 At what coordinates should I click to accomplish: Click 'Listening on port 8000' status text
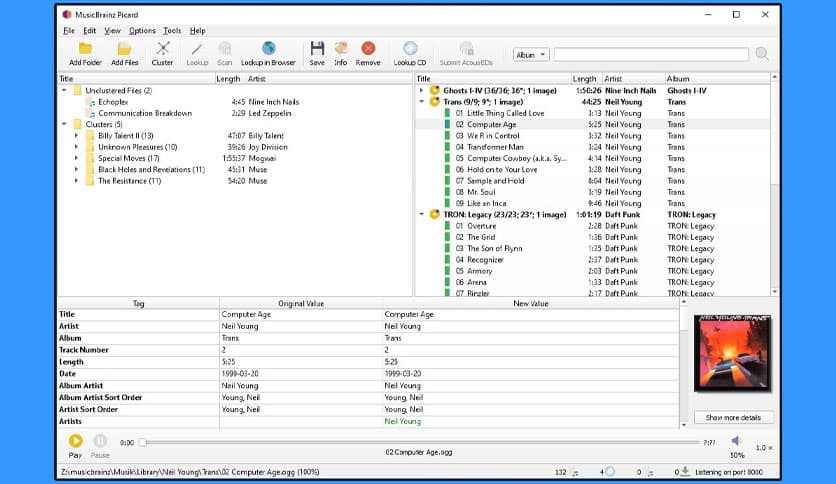coord(729,472)
